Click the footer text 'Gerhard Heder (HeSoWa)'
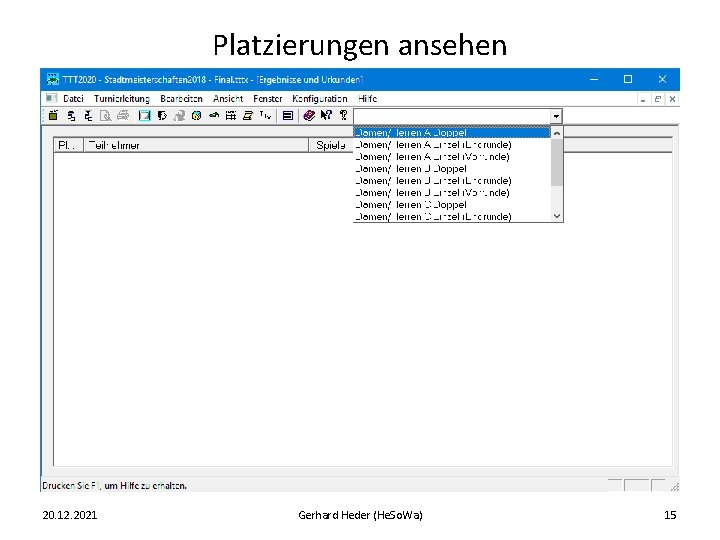 click(x=360, y=515)
